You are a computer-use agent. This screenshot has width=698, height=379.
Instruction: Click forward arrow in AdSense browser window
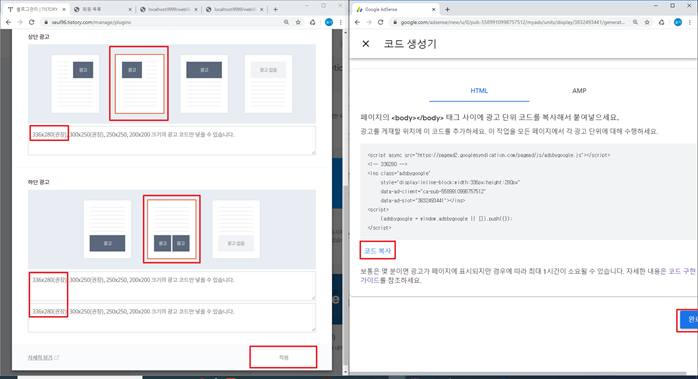(369, 22)
